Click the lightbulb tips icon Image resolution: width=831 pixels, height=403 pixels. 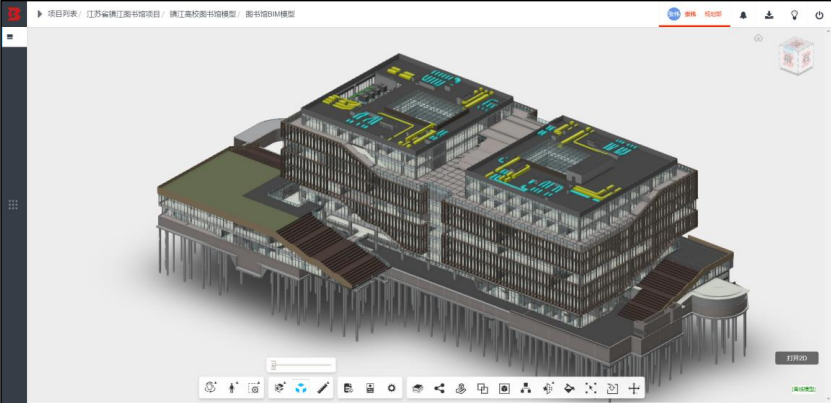[x=794, y=15]
